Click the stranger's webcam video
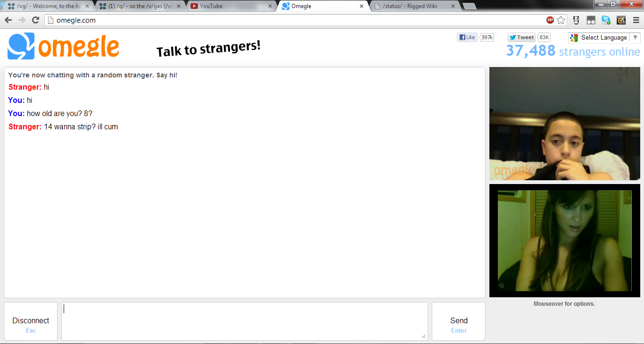The width and height of the screenshot is (644, 344). coord(565,124)
